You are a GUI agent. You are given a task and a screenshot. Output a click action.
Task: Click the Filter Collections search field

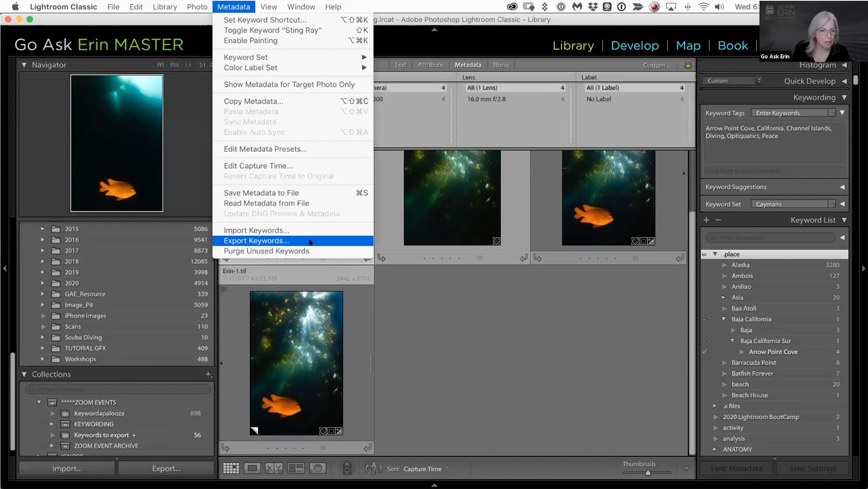[117, 389]
